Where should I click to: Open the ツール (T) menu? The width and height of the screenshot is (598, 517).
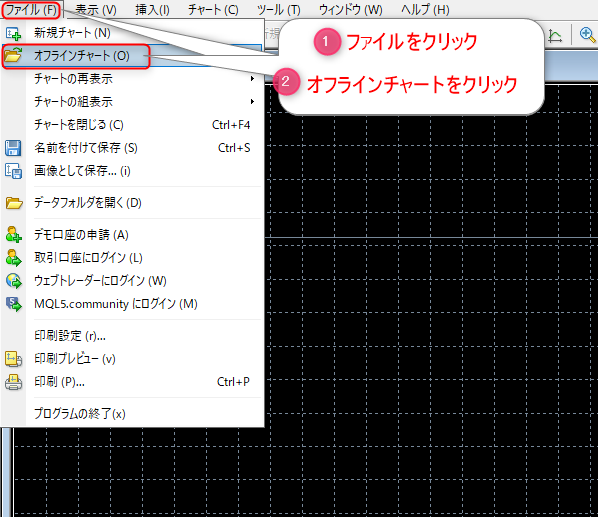278,10
